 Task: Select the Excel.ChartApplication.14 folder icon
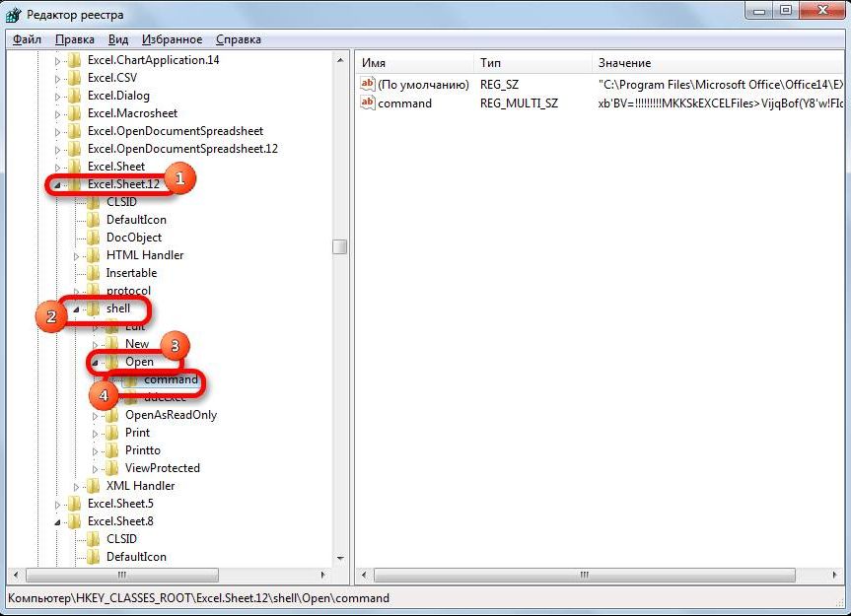click(x=75, y=60)
